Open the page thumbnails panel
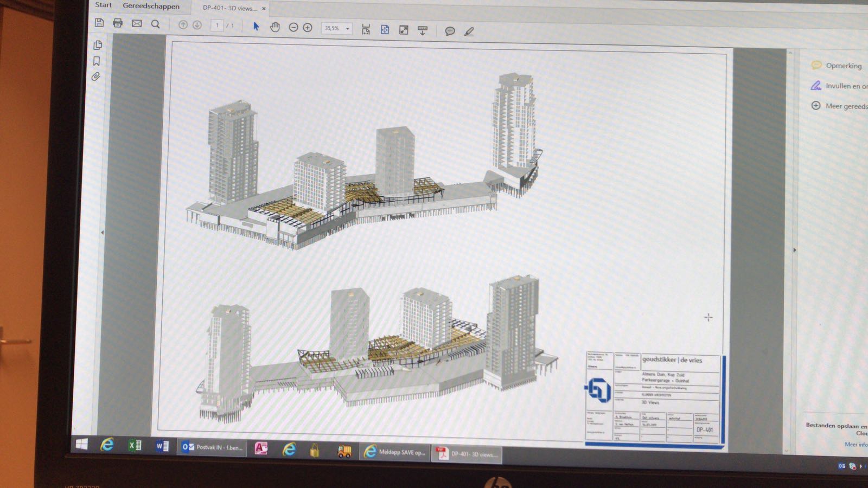Image resolution: width=868 pixels, height=488 pixels. point(98,45)
